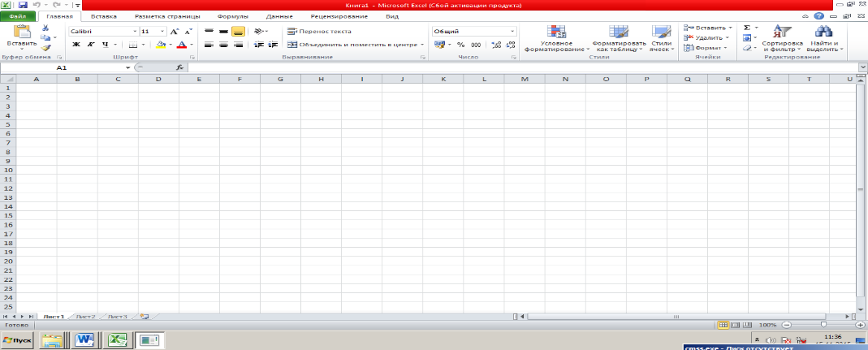Save the workbook via Quick Access toolbar
The width and height of the screenshot is (868, 350).
[23, 4]
